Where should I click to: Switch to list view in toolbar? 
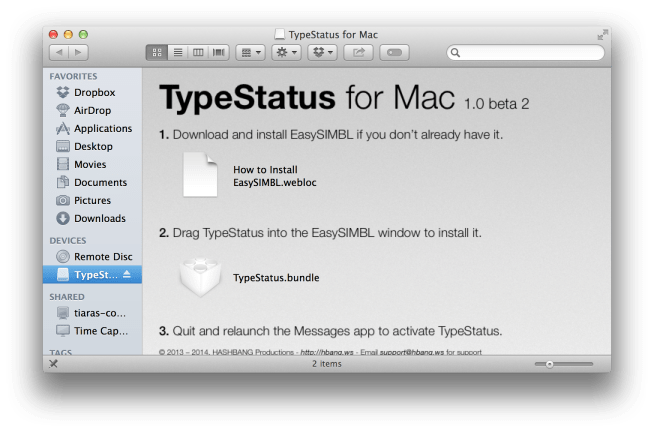178,52
